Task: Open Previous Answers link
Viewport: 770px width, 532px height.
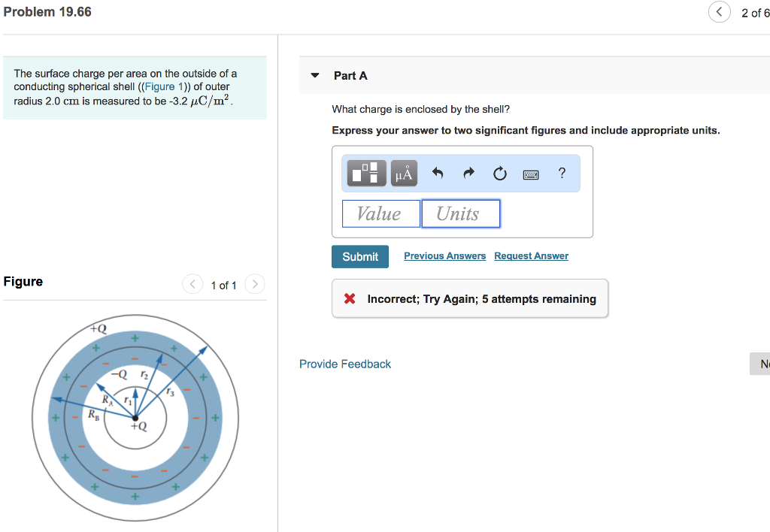Action: pyautogui.click(x=445, y=255)
